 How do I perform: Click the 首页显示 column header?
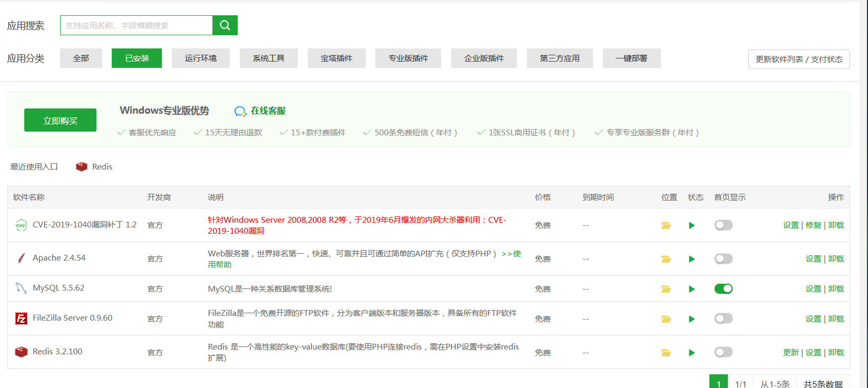pyautogui.click(x=730, y=197)
